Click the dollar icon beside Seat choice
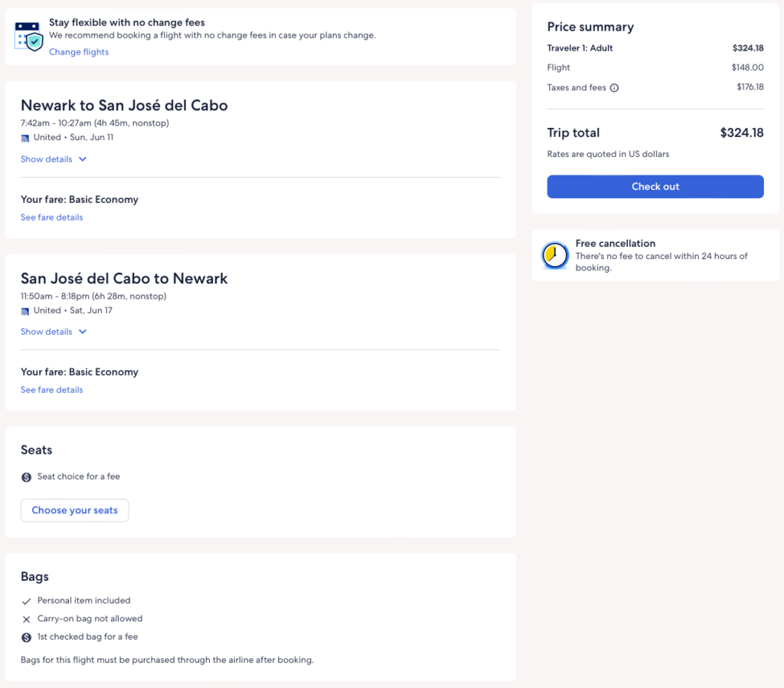 pos(27,477)
